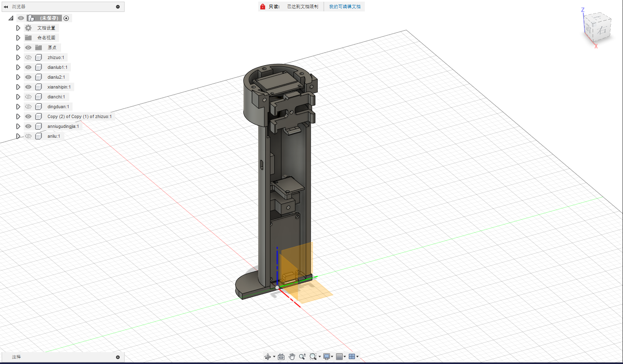This screenshot has height=364, width=623.
Task: Show the hidden zhizuo:1 component
Action: pos(28,57)
